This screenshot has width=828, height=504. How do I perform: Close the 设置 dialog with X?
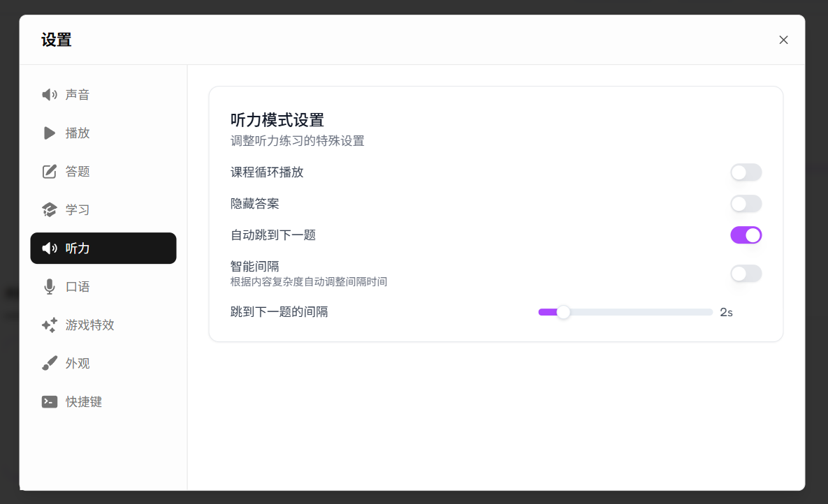(783, 40)
